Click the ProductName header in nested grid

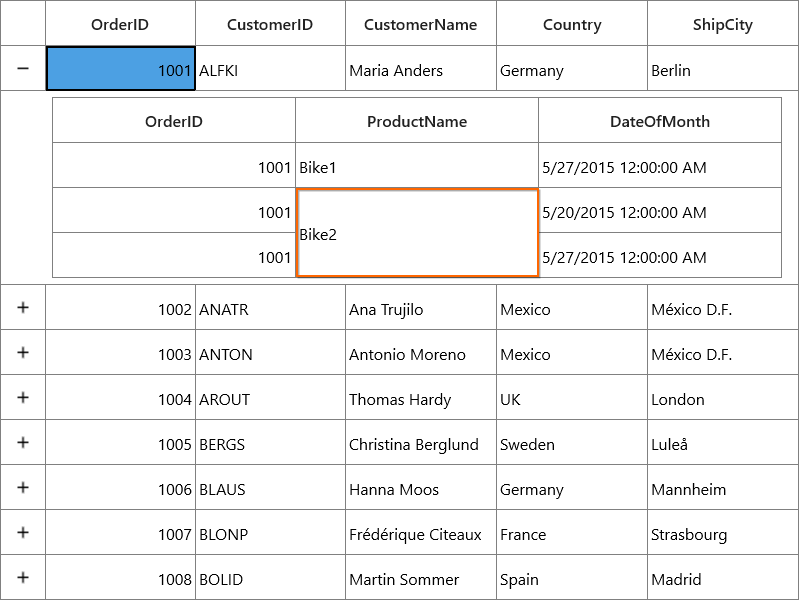(417, 121)
